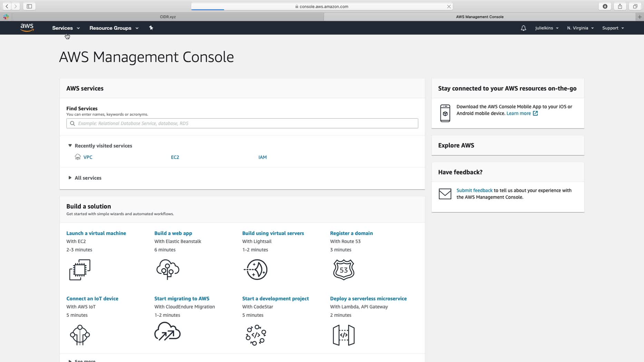Click Start a development project
This screenshot has height=362, width=644.
pyautogui.click(x=275, y=299)
